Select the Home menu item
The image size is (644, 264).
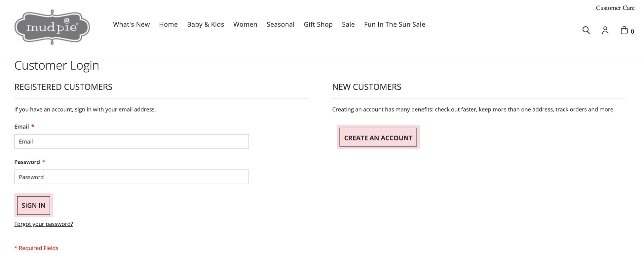tap(169, 24)
